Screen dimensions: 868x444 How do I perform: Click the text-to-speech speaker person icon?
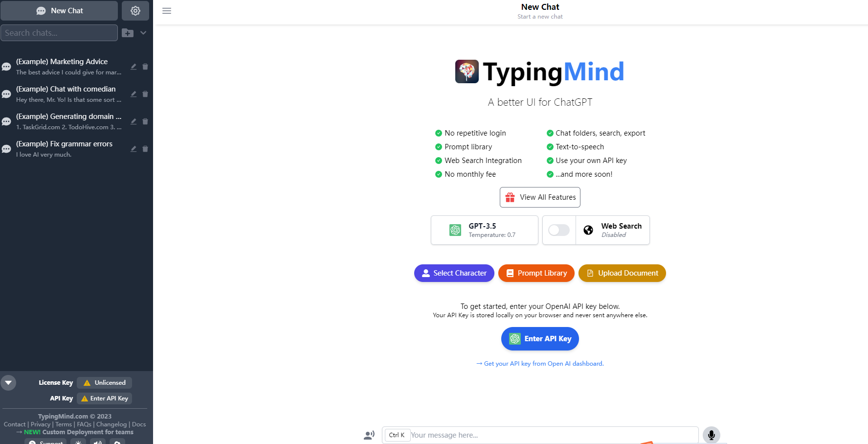[369, 435]
